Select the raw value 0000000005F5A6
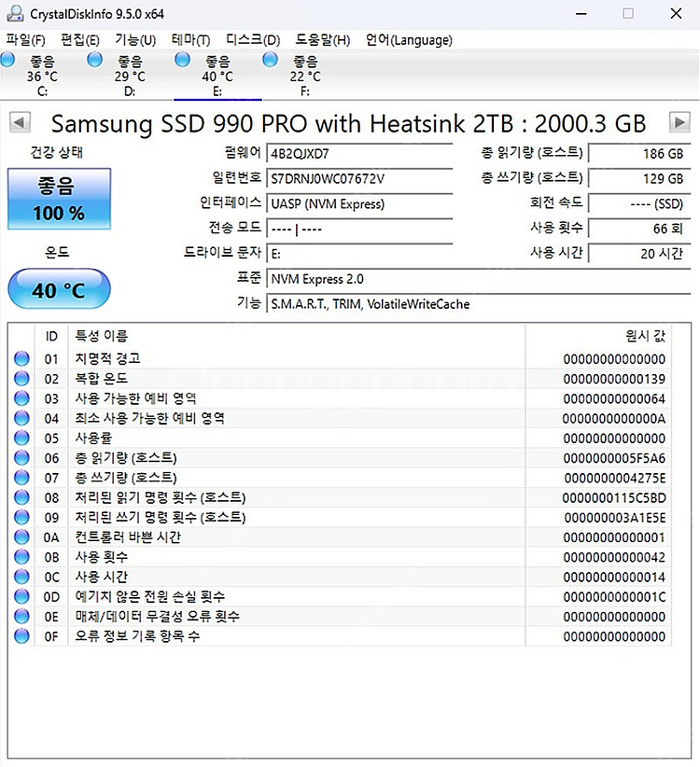Image resolution: width=700 pixels, height=767 pixels. 614,458
